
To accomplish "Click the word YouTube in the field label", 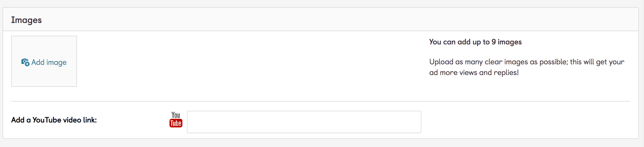I will pyautogui.click(x=47, y=120).
